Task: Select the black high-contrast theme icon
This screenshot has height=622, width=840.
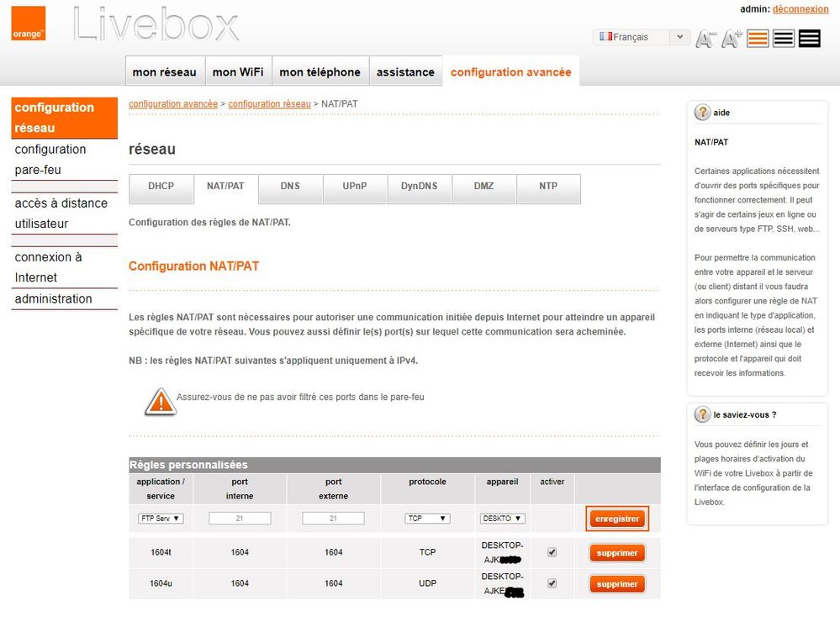Action: (809, 39)
